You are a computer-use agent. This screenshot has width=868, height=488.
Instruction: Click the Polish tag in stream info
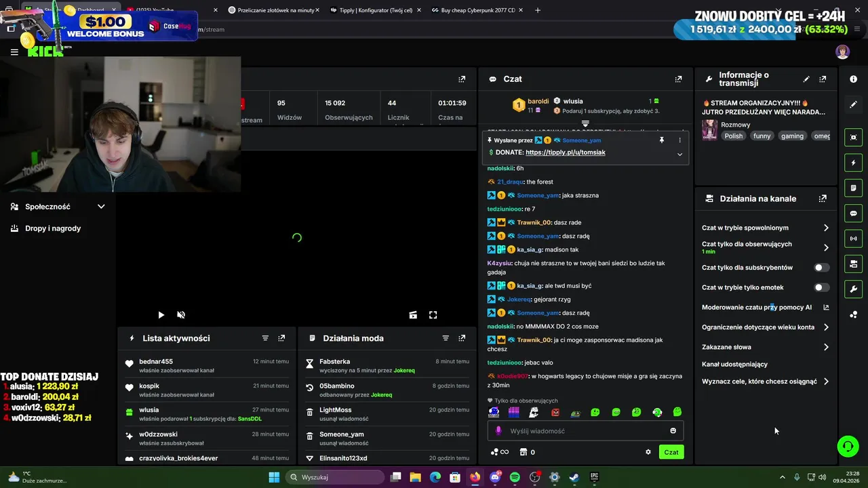[x=733, y=136]
